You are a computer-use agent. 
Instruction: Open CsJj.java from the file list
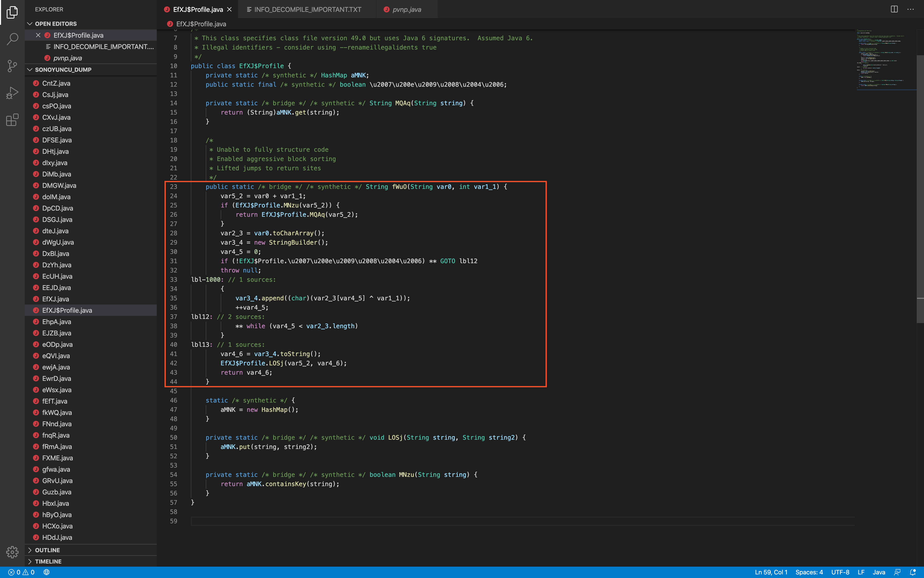91,94
